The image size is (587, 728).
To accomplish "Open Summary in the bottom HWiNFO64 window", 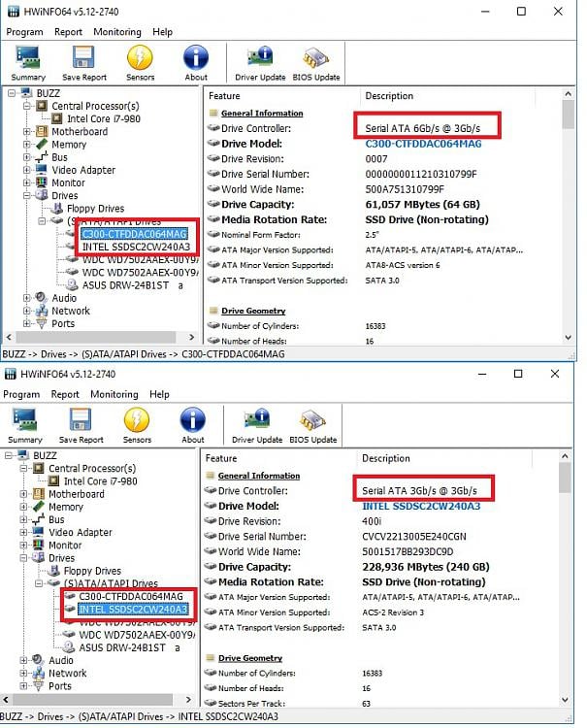I will (24, 425).
